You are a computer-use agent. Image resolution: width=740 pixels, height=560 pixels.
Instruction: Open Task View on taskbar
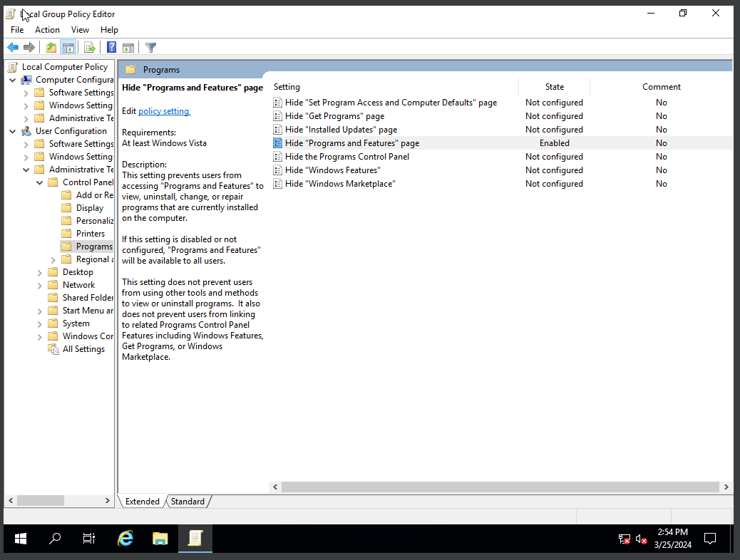88,539
